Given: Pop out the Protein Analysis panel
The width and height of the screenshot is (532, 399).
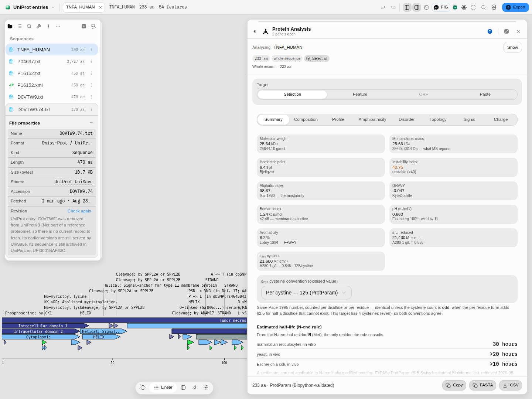Looking at the screenshot, I should point(507,31).
